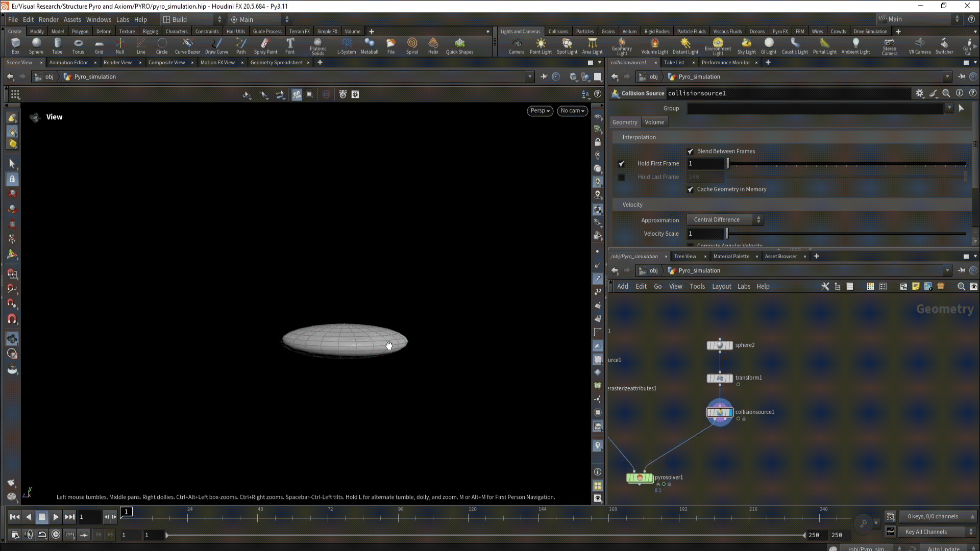Select the Sphere shelf tool
This screenshot has width=980, height=551.
[36, 45]
